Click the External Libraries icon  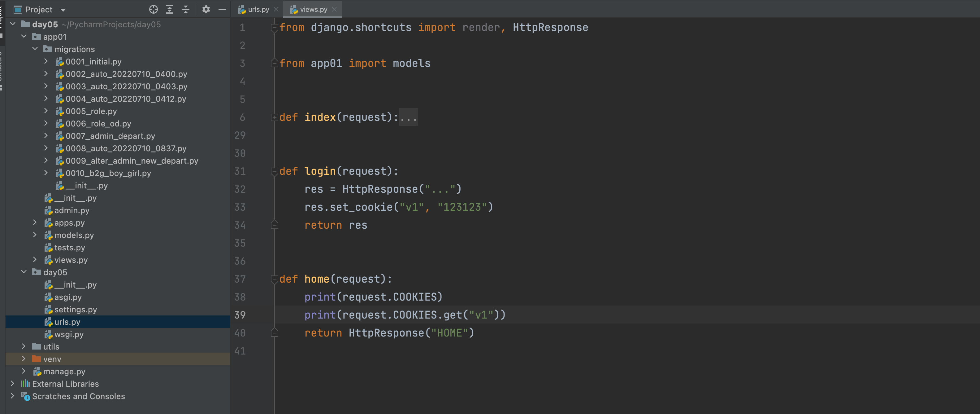click(25, 384)
